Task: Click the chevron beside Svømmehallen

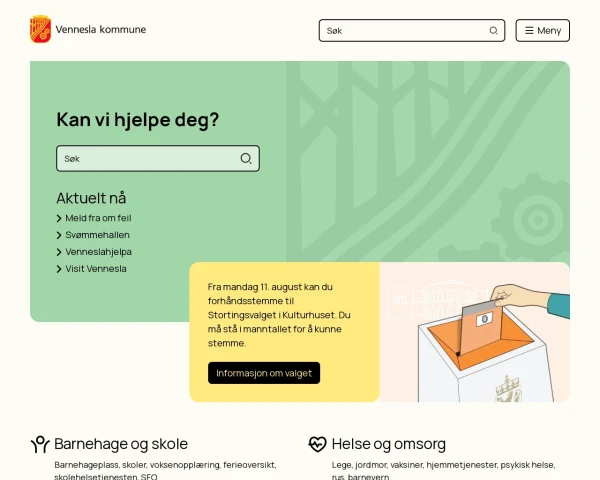Action: click(x=59, y=235)
